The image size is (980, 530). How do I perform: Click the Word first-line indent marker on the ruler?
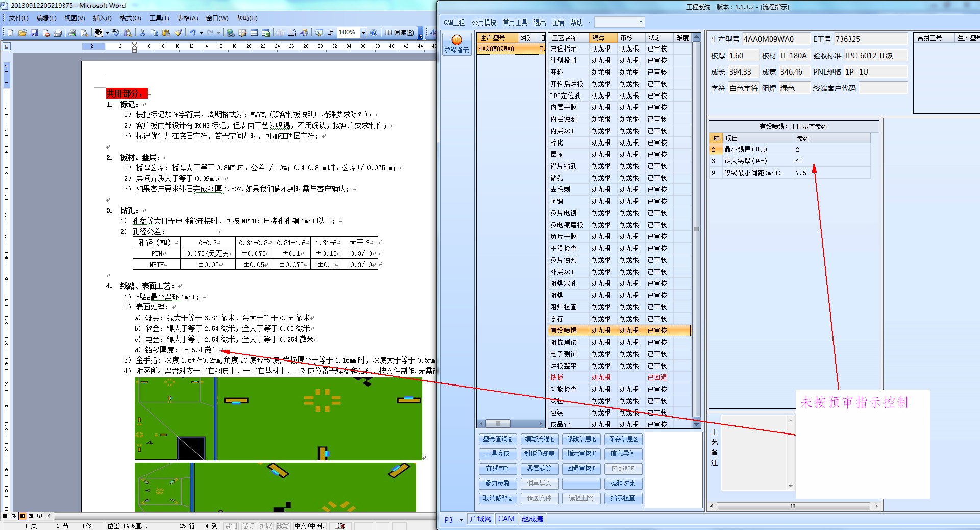(x=134, y=44)
